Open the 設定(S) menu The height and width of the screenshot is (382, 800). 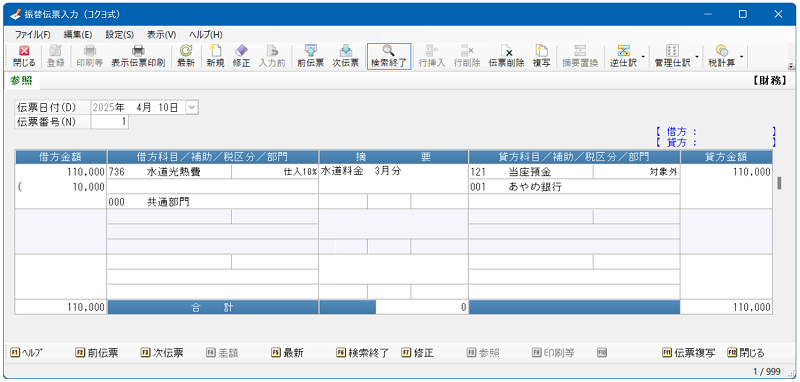119,35
